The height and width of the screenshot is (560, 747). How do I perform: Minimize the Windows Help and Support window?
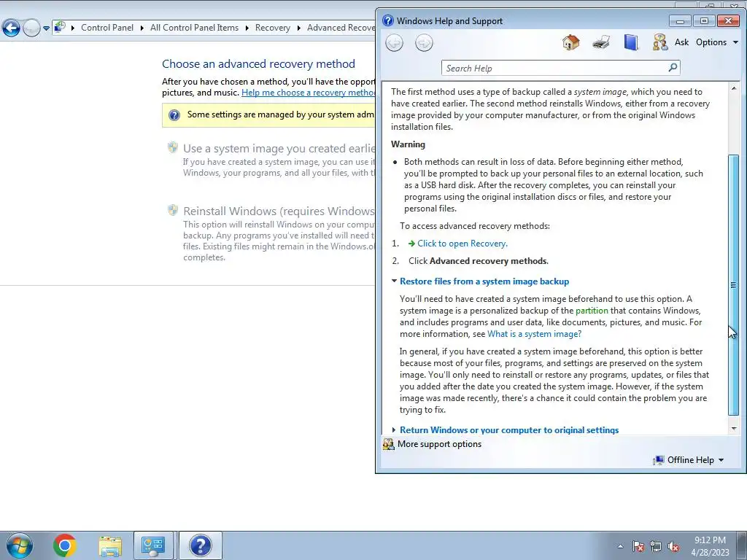pos(680,21)
